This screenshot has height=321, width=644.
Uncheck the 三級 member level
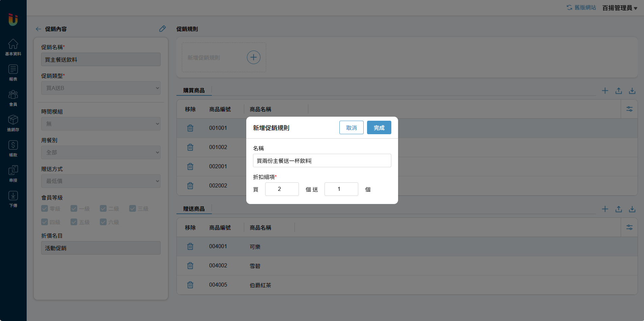tap(133, 209)
